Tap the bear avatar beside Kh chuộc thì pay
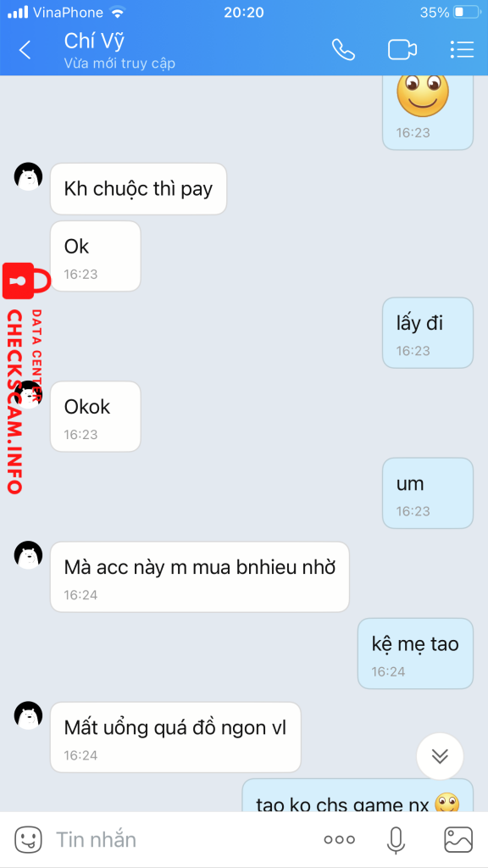The width and height of the screenshot is (488, 868). click(28, 176)
